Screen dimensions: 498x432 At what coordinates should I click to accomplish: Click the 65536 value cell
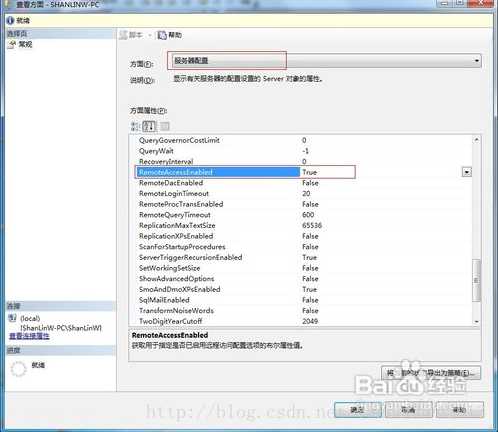(x=312, y=226)
